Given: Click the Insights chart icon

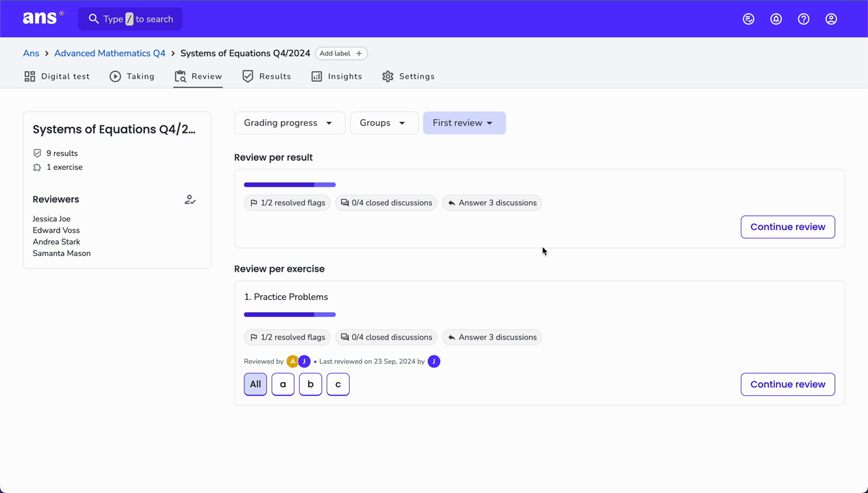Looking at the screenshot, I should pos(316,77).
